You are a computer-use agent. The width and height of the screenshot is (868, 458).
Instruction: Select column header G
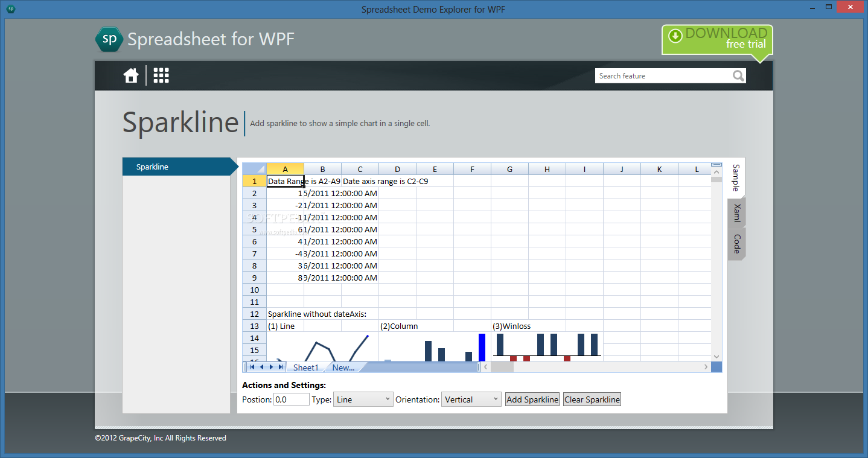(x=509, y=169)
